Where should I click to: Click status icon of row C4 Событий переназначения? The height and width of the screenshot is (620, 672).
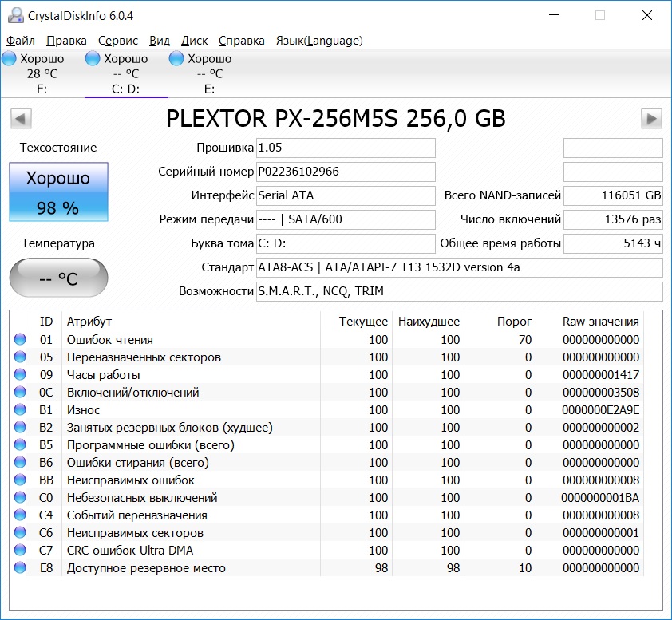[20, 515]
